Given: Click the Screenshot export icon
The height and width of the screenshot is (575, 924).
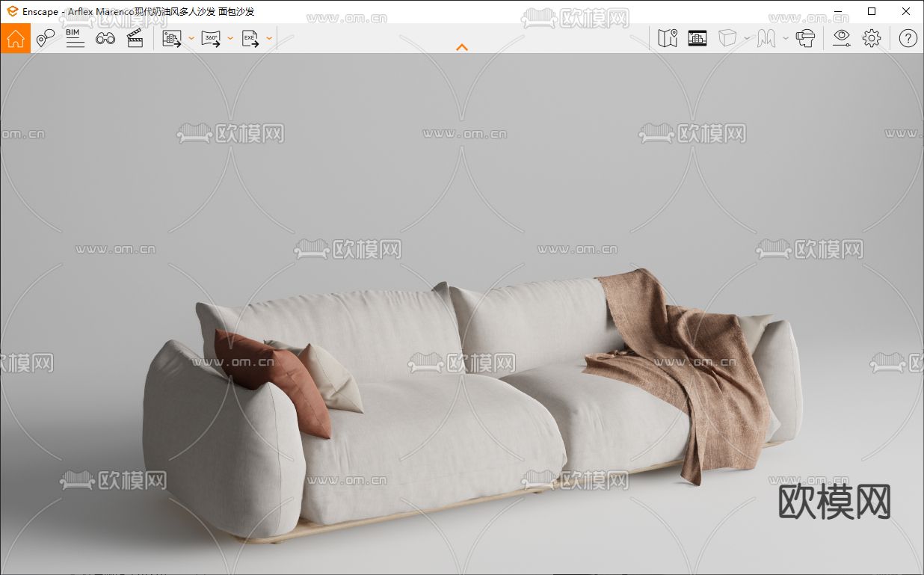Looking at the screenshot, I should point(173,38).
